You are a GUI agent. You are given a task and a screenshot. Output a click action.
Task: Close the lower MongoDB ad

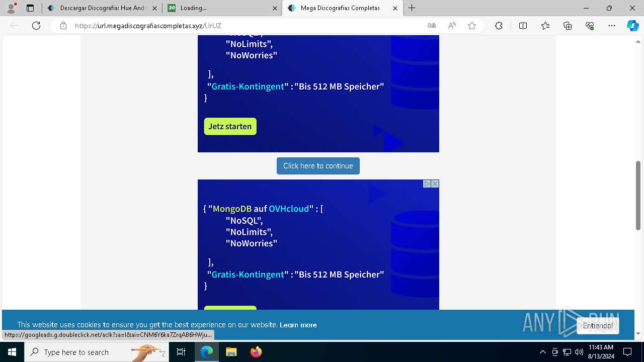point(435,184)
